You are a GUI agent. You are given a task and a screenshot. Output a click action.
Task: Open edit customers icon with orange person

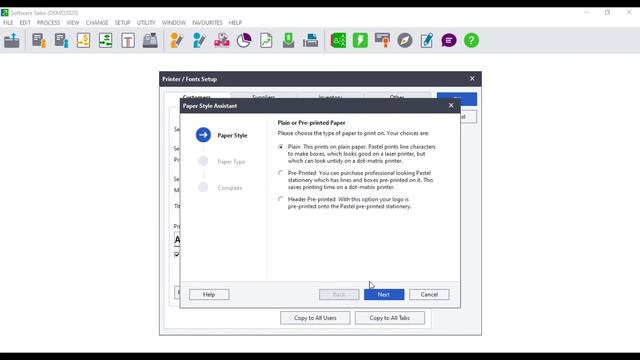(x=177, y=40)
